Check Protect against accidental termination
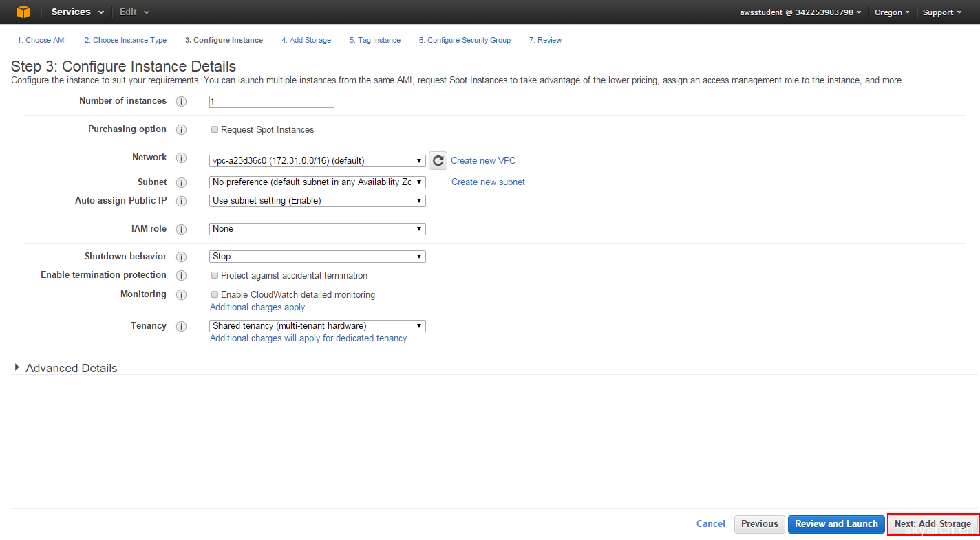This screenshot has width=980, height=540. pyautogui.click(x=215, y=275)
